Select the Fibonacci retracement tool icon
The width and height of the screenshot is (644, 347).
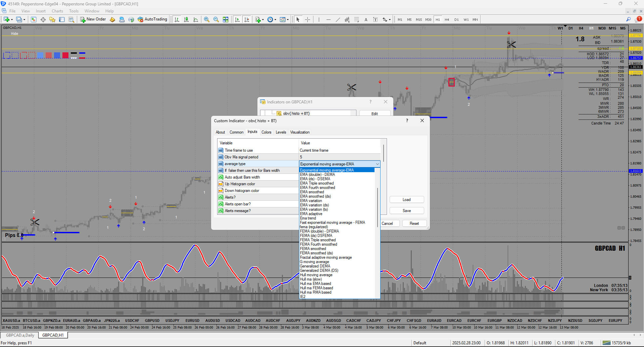pos(356,19)
